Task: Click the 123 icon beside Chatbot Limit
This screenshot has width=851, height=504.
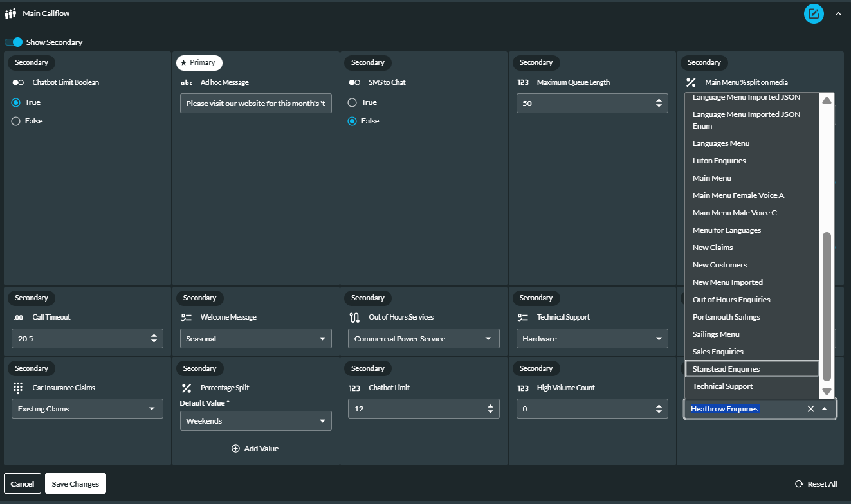Action: click(x=354, y=388)
